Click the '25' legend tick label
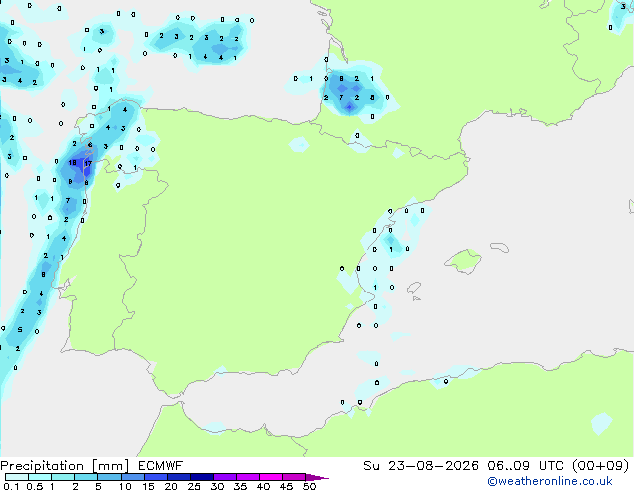634x490 pixels. (x=194, y=486)
